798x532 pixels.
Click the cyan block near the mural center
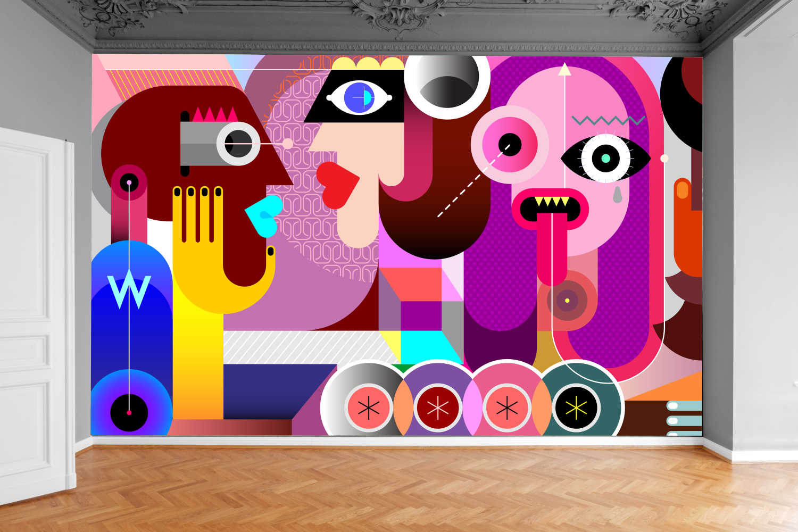click(x=426, y=347)
